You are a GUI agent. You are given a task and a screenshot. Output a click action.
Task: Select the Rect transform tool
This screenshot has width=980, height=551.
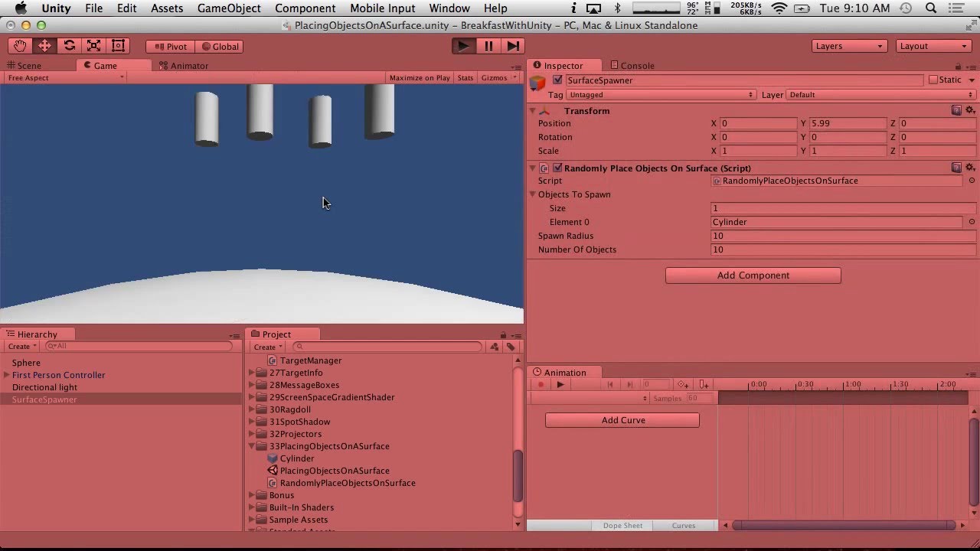click(118, 46)
